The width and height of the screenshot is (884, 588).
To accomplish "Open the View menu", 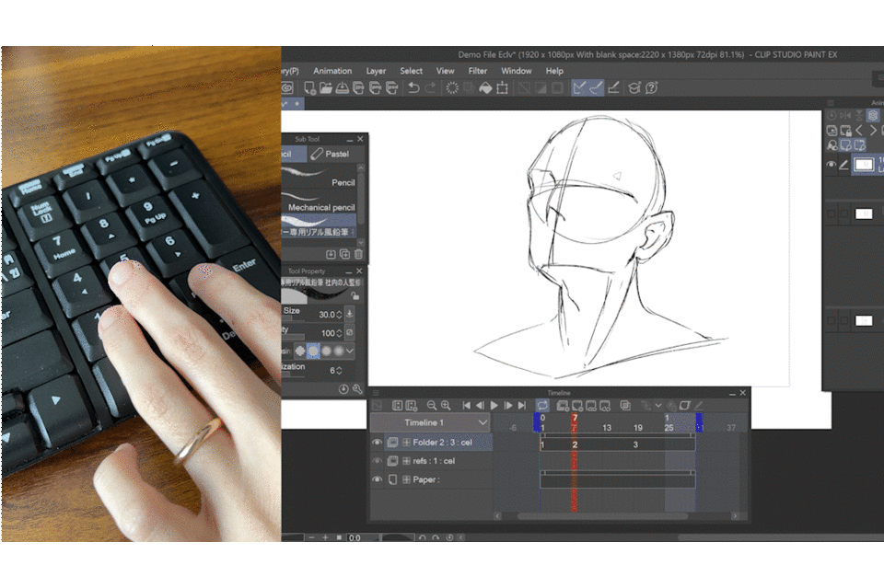I will (x=445, y=71).
